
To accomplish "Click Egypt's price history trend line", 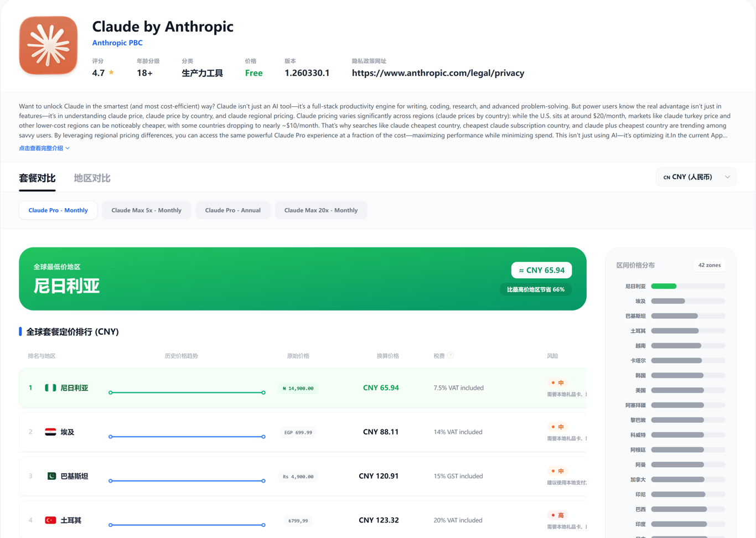I will point(187,437).
